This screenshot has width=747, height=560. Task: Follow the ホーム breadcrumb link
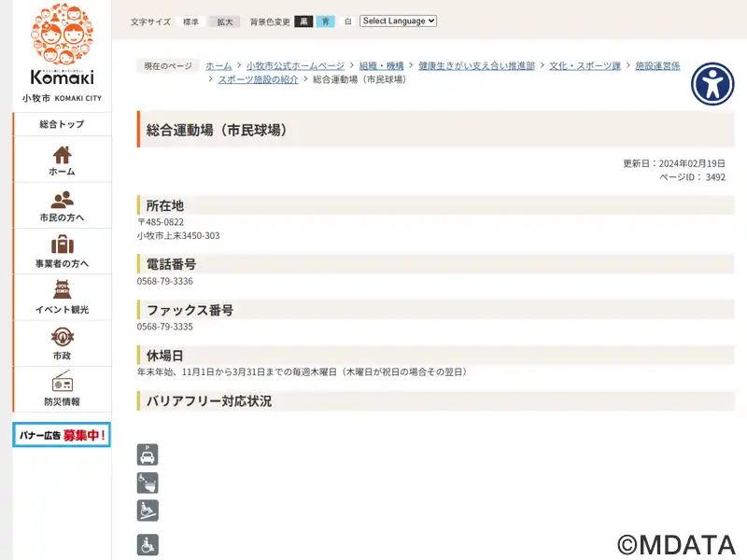click(x=218, y=65)
